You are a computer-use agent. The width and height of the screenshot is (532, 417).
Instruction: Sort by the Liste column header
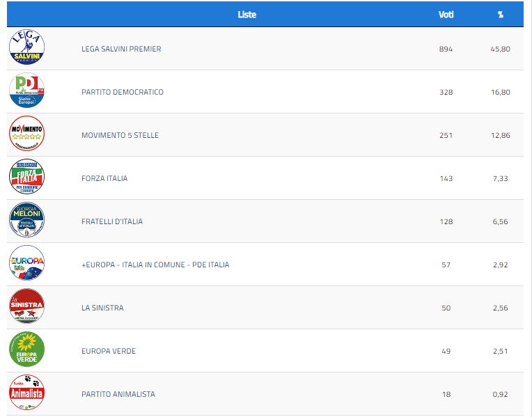click(x=247, y=15)
